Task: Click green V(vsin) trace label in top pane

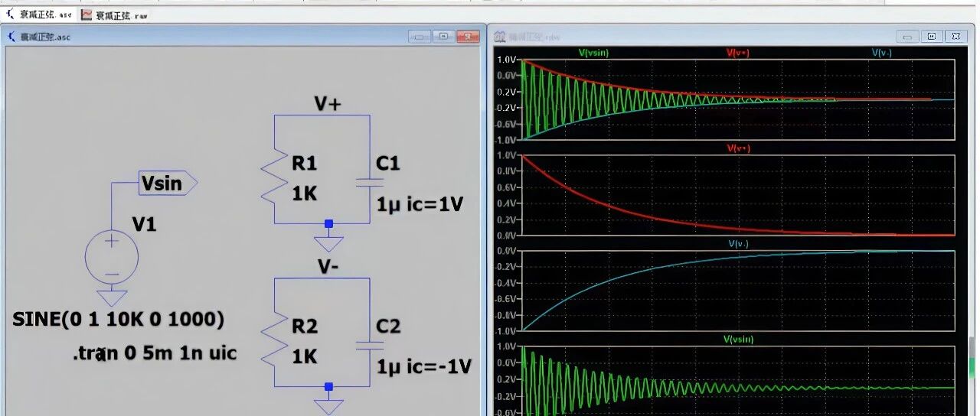Action: [593, 53]
